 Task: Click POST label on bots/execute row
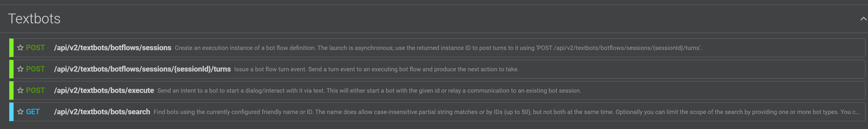tap(35, 90)
